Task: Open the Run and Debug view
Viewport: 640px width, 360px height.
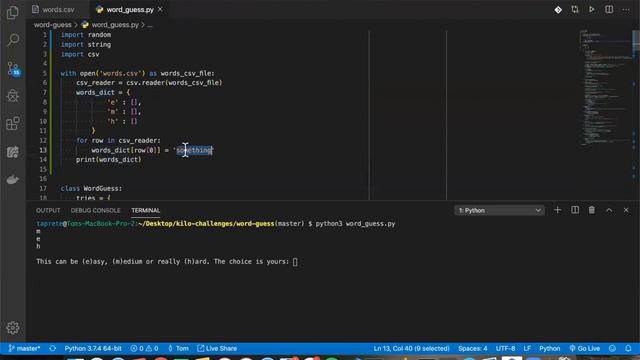Action: 13,96
